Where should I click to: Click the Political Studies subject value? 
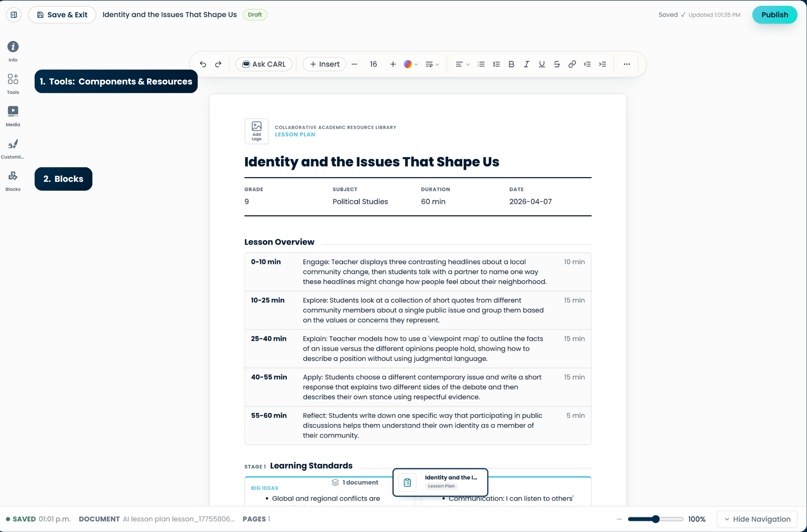tap(360, 202)
